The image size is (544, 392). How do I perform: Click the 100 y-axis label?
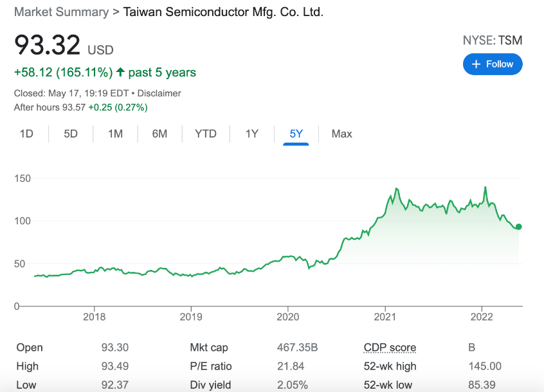(23, 221)
